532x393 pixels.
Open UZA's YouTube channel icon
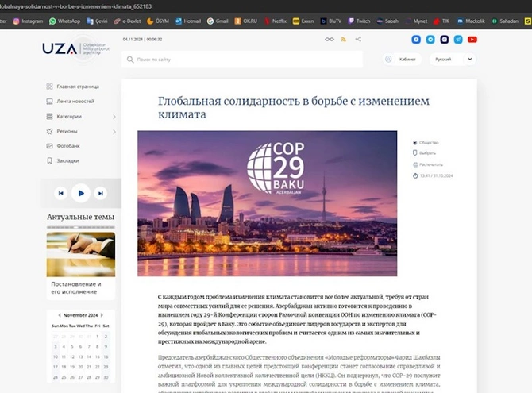472,40
